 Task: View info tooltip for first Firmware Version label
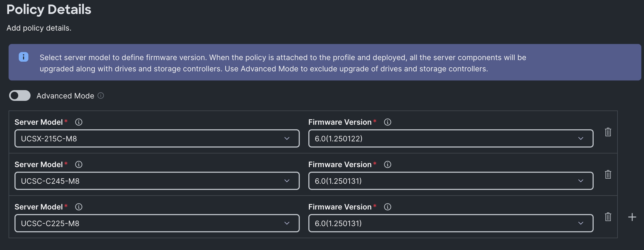pos(387,122)
